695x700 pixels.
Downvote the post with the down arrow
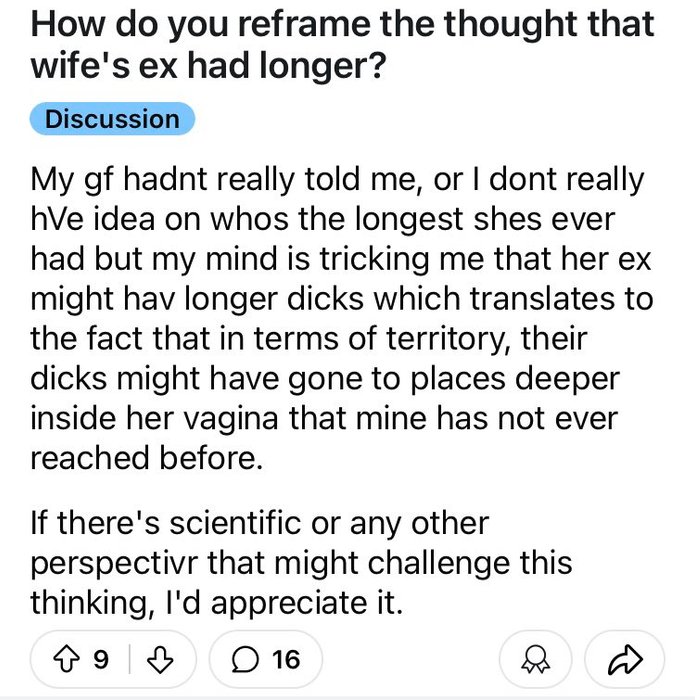click(x=156, y=659)
